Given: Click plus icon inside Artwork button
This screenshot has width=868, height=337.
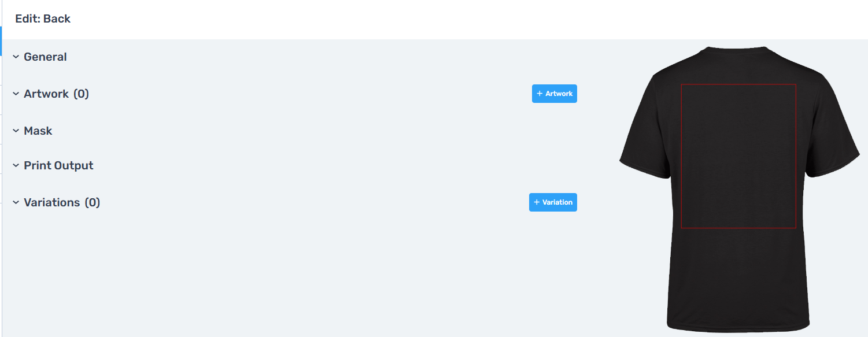Looking at the screenshot, I should 540,94.
